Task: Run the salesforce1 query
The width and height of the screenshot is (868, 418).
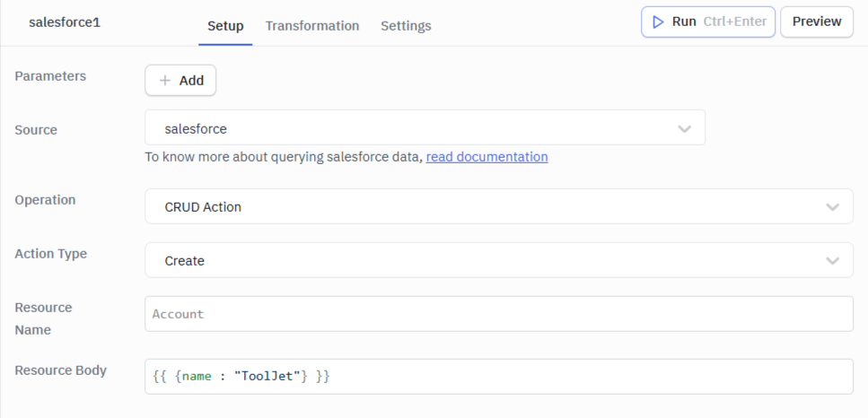Action: [707, 22]
